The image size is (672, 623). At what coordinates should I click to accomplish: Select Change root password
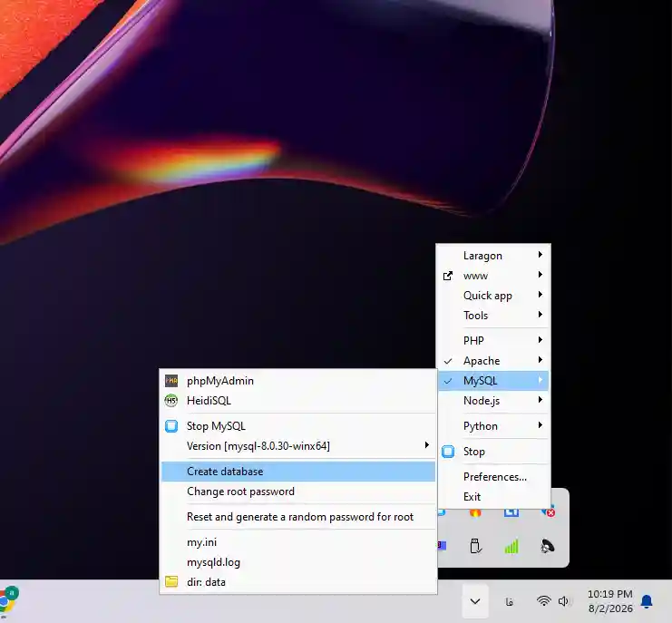point(298,492)
